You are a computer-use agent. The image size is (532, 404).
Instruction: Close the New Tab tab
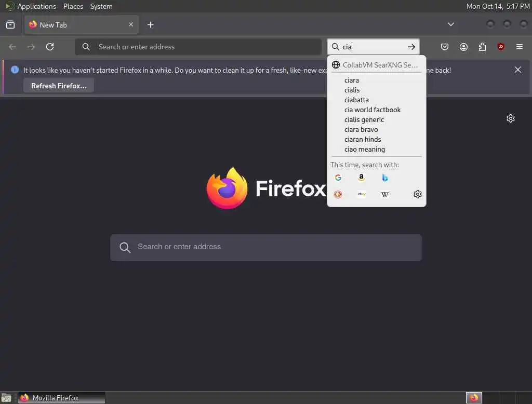click(x=131, y=24)
